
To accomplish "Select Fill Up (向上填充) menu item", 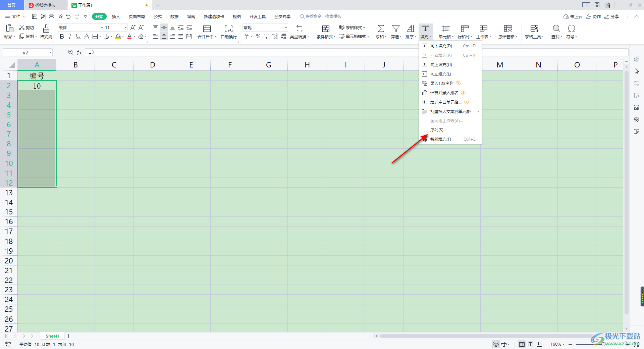I will pos(450,64).
